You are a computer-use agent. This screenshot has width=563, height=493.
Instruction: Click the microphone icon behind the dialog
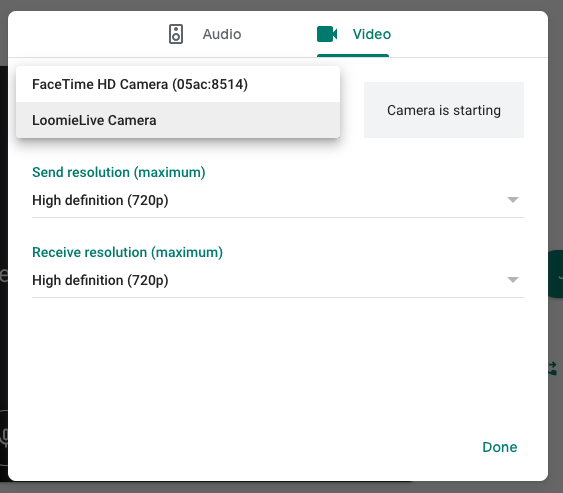4,436
